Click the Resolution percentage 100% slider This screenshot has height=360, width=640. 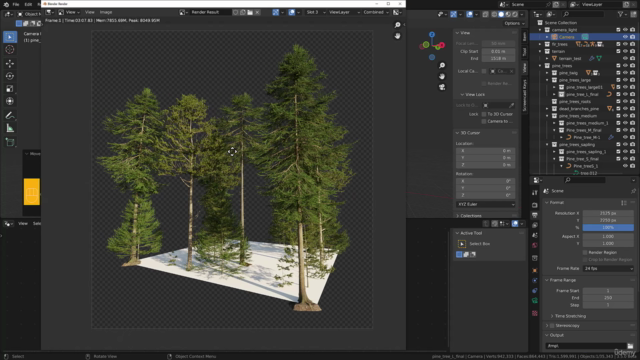coord(608,227)
